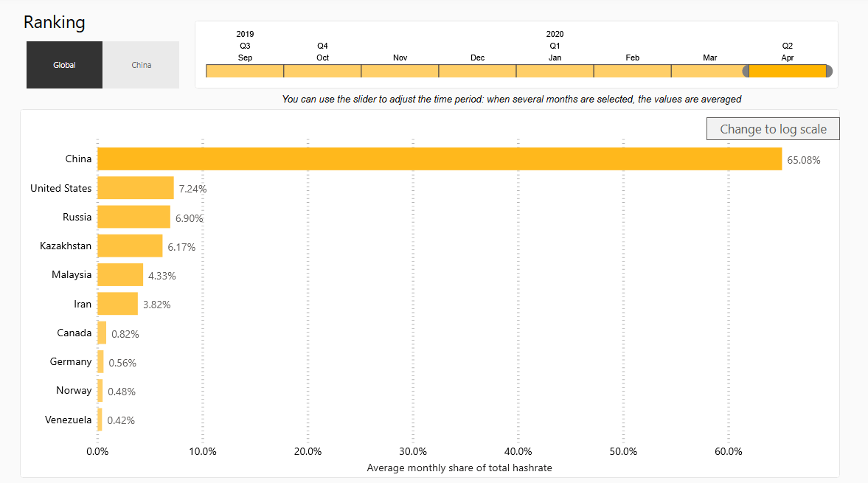This screenshot has height=483, width=868.
Task: Click the Canada hashrate bar
Action: [102, 333]
